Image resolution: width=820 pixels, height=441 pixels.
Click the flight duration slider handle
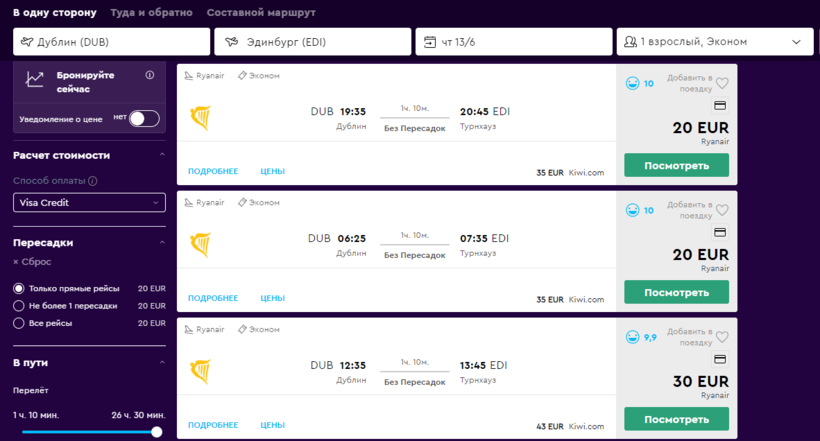tap(157, 432)
